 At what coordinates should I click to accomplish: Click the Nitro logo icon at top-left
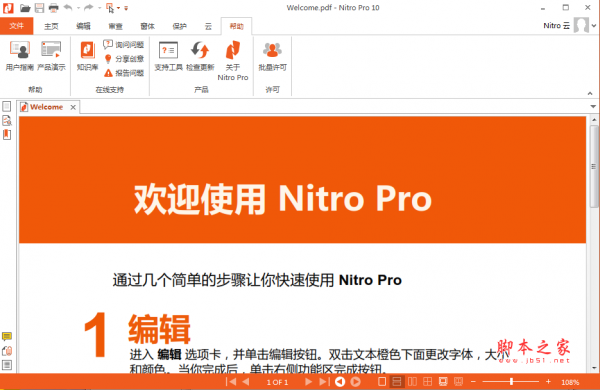pyautogui.click(x=8, y=8)
